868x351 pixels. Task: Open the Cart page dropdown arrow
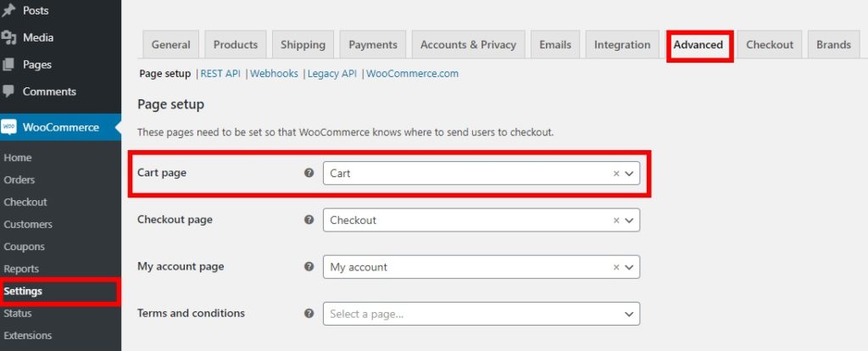[629, 173]
